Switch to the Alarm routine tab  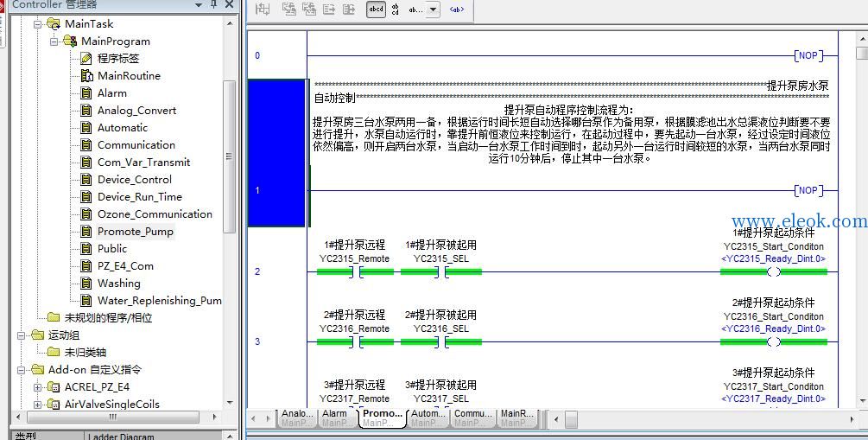pyautogui.click(x=335, y=418)
